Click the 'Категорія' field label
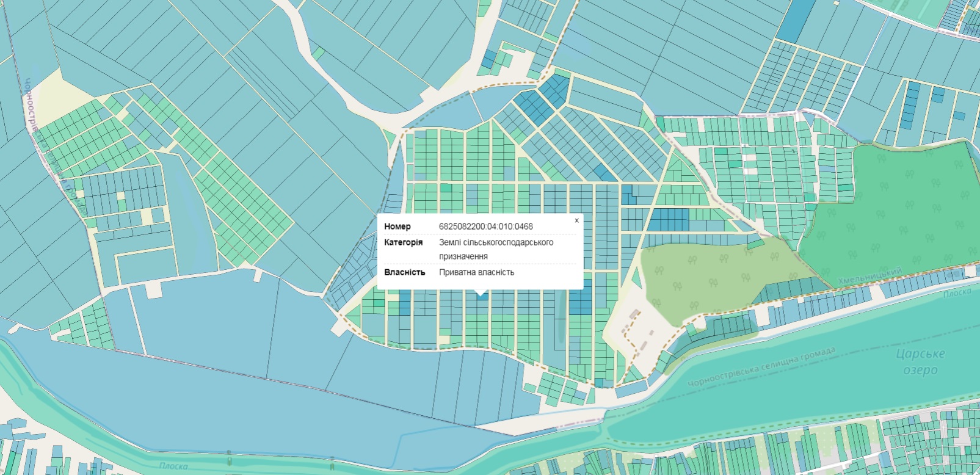 click(403, 242)
